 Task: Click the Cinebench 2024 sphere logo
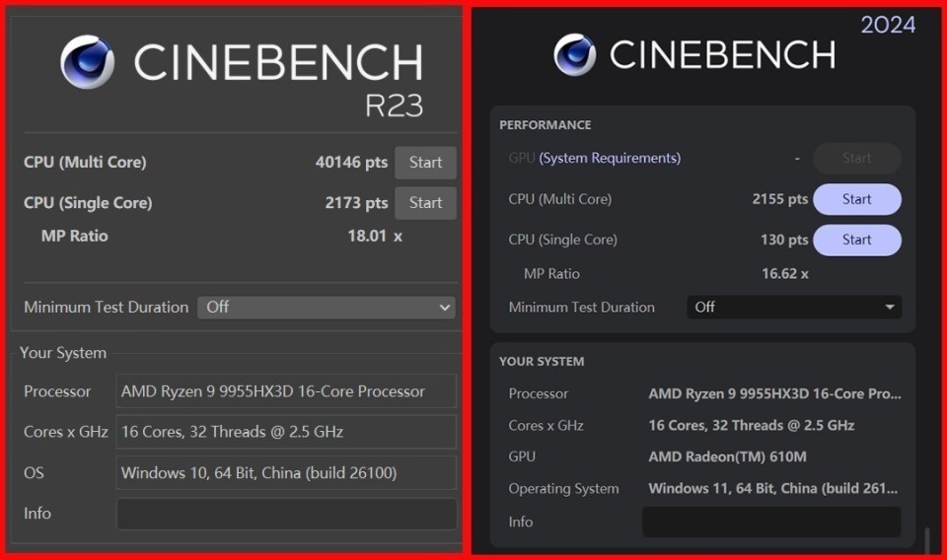[574, 55]
